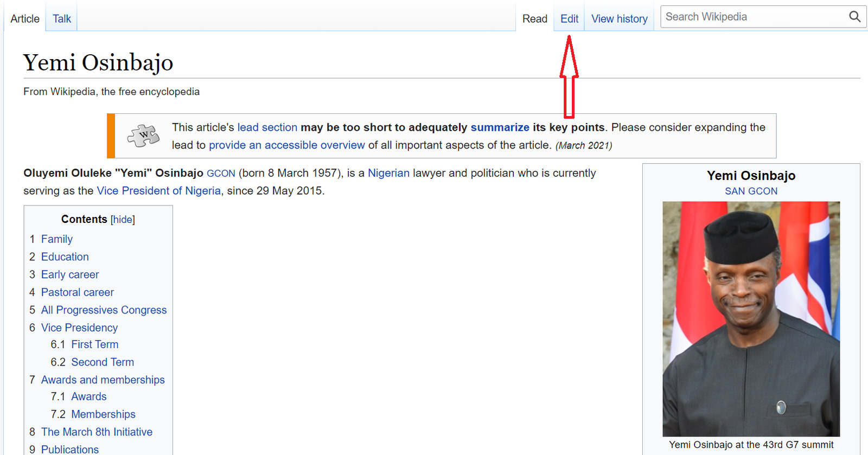The image size is (868, 455).
Task: Open Vice President of Nigeria link
Action: (x=158, y=191)
